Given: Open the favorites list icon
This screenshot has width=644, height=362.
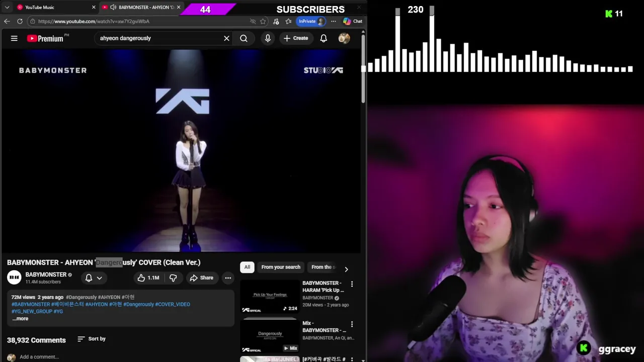Looking at the screenshot, I should tap(288, 21).
